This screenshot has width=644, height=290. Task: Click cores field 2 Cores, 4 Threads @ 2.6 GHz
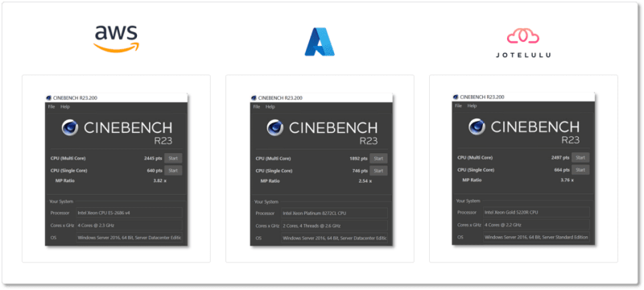[x=334, y=226]
